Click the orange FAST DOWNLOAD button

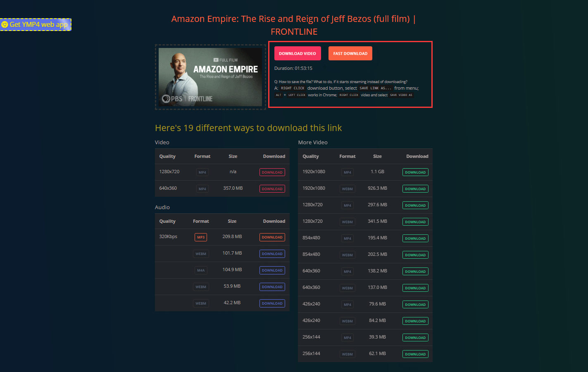point(350,53)
